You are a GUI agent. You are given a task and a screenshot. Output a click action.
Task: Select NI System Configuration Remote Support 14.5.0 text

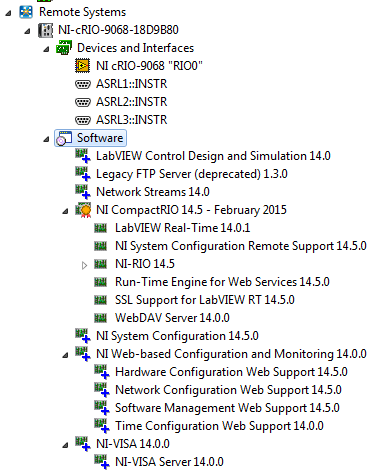tap(241, 246)
